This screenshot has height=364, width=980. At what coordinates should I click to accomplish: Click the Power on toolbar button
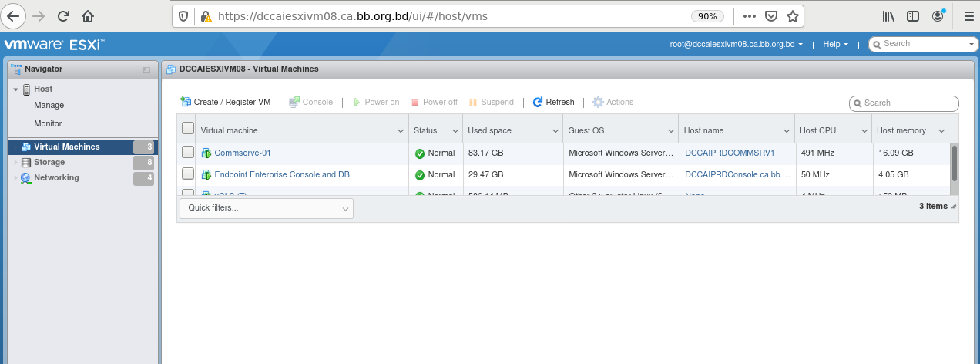click(376, 102)
